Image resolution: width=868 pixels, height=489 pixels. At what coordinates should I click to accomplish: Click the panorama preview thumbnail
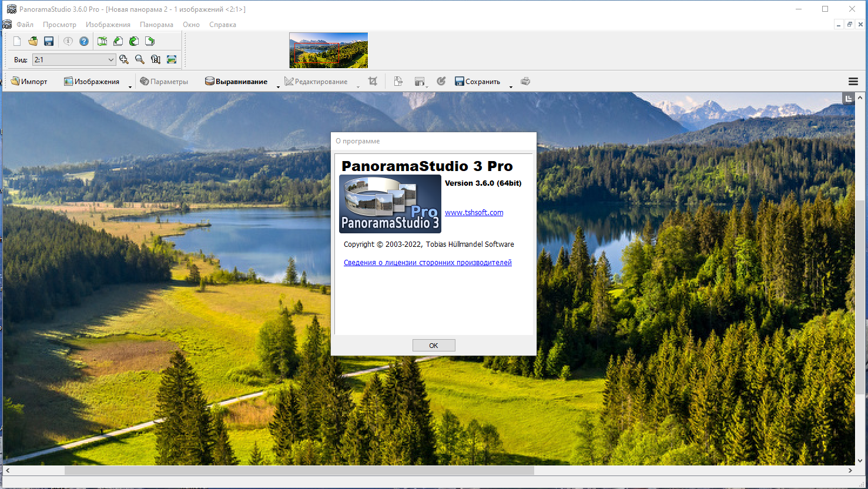pos(329,50)
